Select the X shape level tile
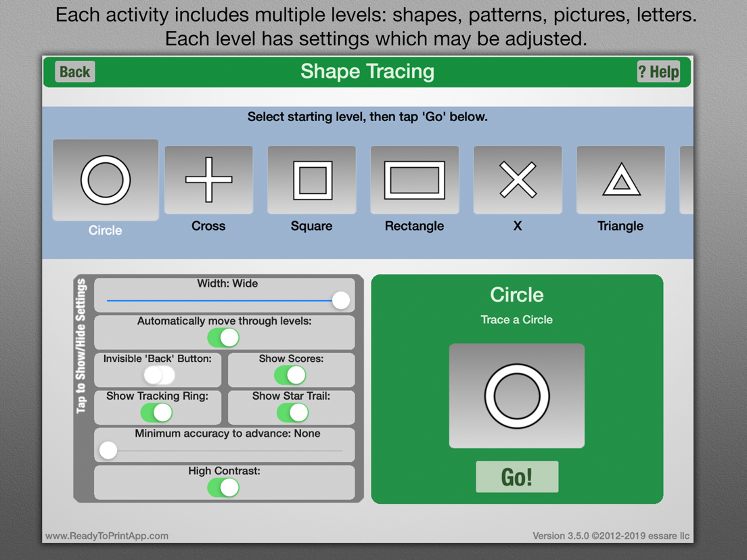The width and height of the screenshot is (747, 560). click(x=518, y=180)
